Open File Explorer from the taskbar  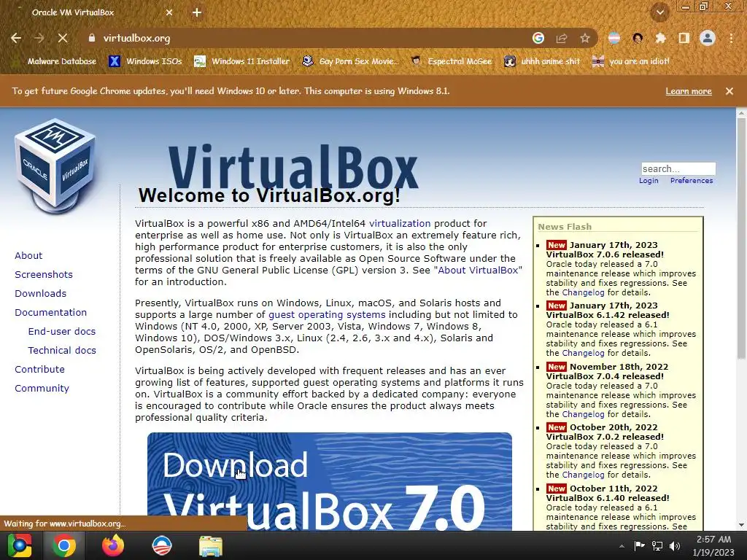tap(211, 546)
